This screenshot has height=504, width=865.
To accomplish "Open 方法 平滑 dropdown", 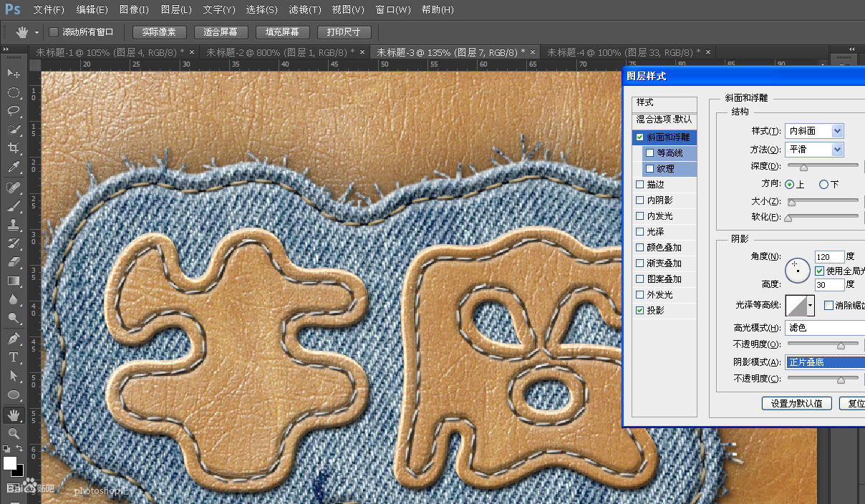I will tap(814, 150).
